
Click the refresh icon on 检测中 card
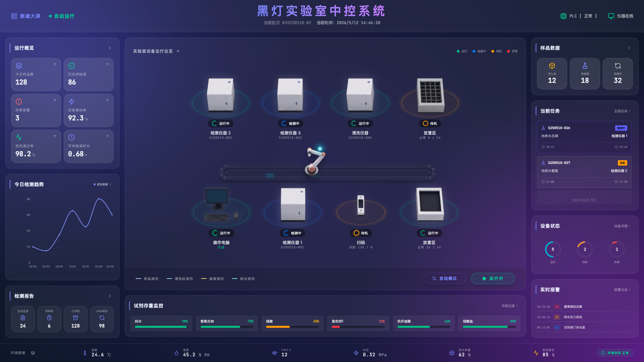pyautogui.click(x=618, y=66)
